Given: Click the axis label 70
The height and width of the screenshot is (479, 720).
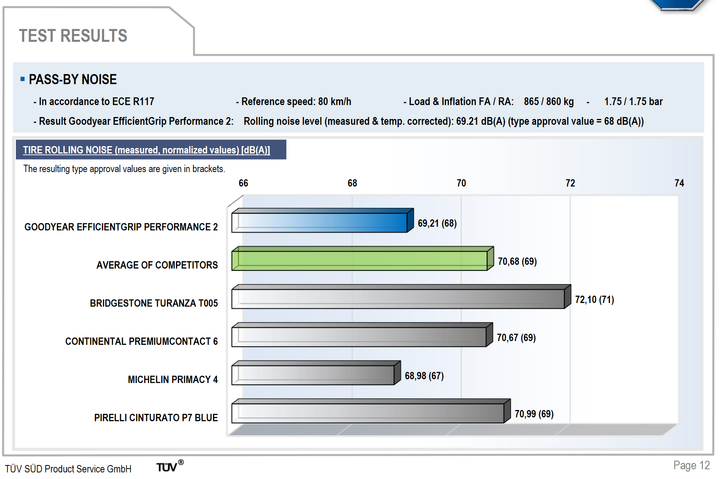Looking at the screenshot, I should click(461, 183).
